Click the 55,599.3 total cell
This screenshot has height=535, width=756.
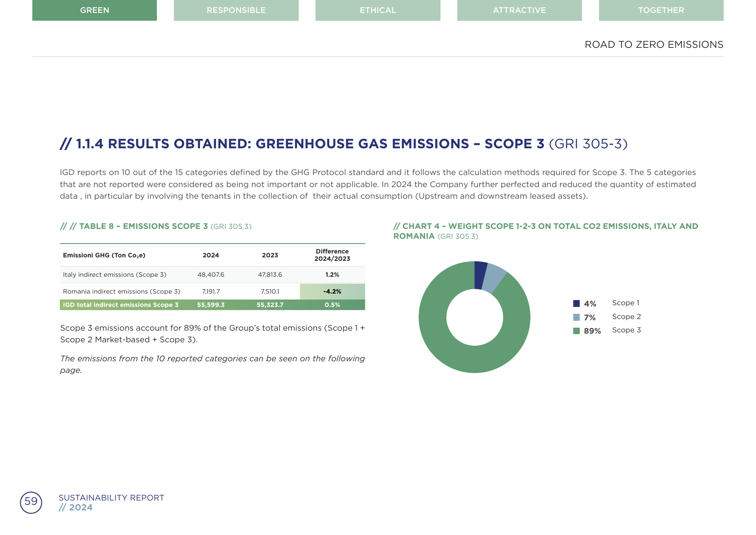[x=211, y=305]
